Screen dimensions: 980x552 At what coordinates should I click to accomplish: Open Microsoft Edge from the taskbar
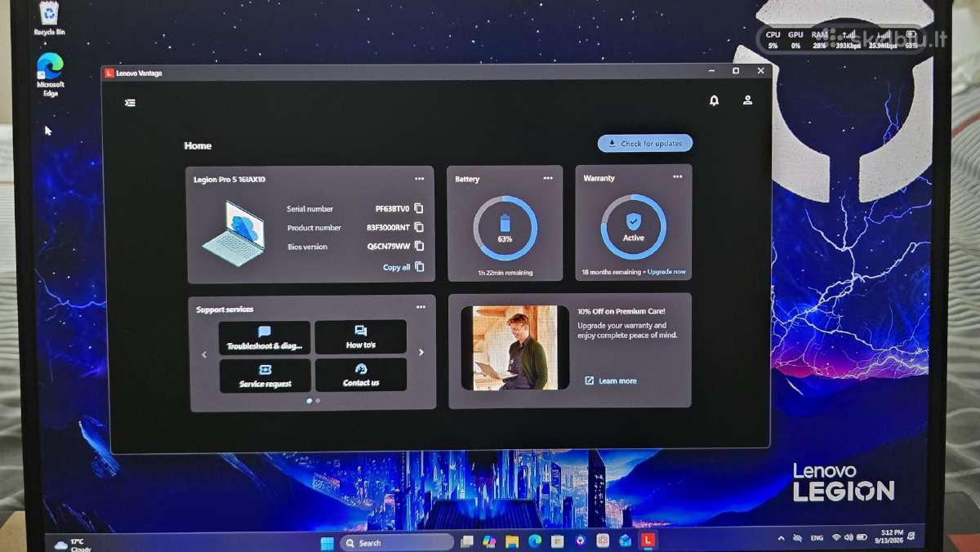coord(535,541)
